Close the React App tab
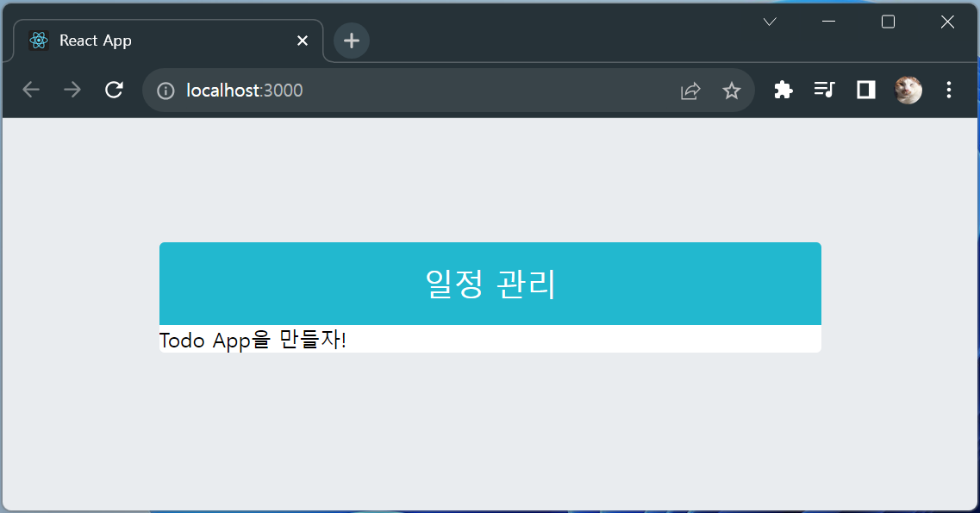Image resolution: width=980 pixels, height=513 pixels. click(303, 41)
